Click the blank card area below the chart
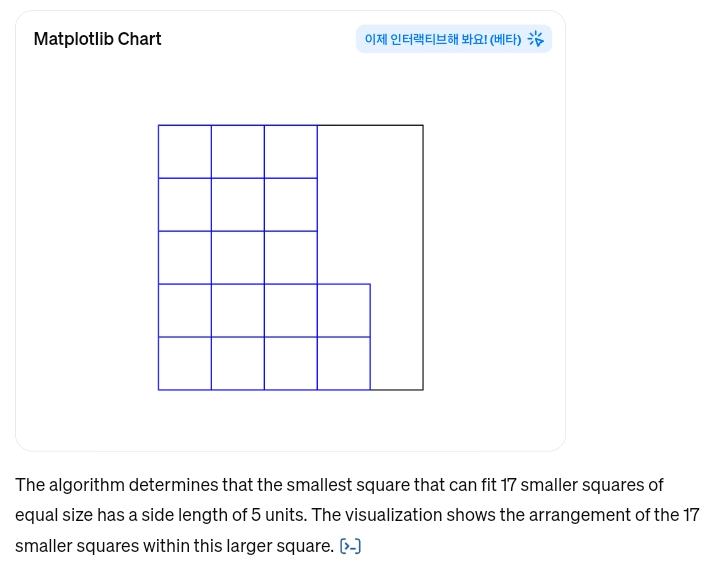The image size is (723, 563). coord(290,422)
